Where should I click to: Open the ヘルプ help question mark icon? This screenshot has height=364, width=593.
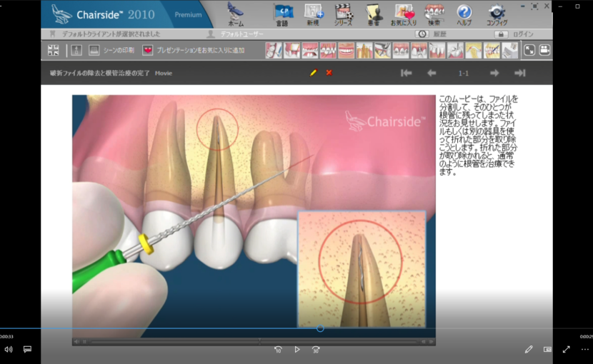click(x=464, y=15)
